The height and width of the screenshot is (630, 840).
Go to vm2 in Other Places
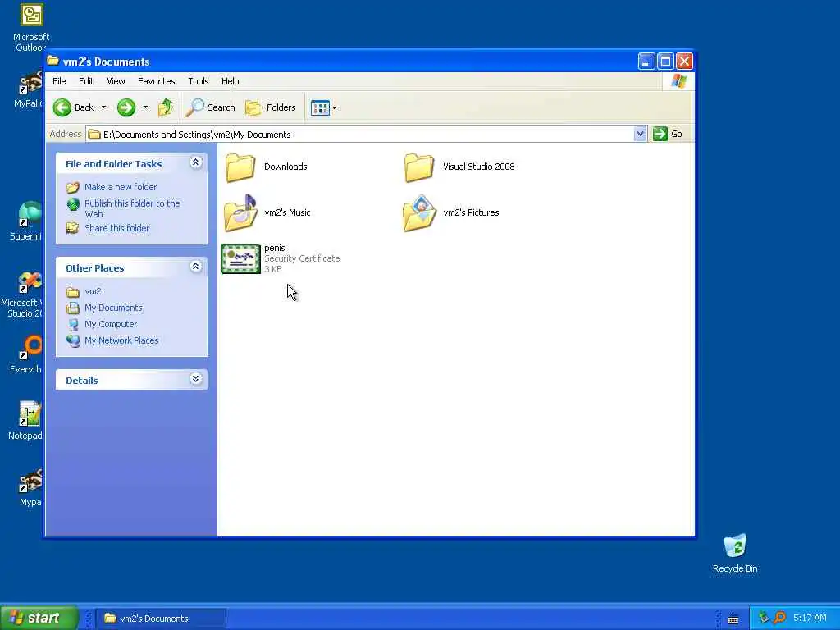(x=93, y=291)
